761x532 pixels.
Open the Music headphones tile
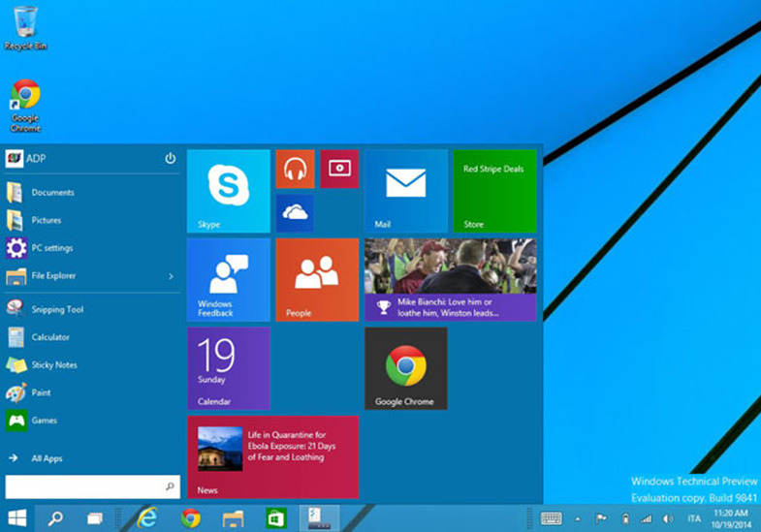tap(295, 170)
